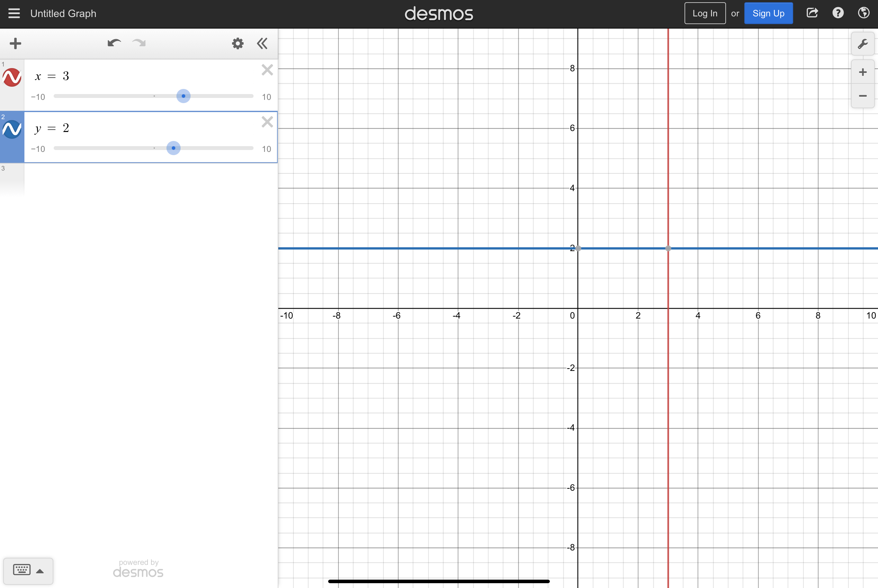Image resolution: width=878 pixels, height=588 pixels.
Task: Open the Graph Settings wrench
Action: [x=863, y=44]
